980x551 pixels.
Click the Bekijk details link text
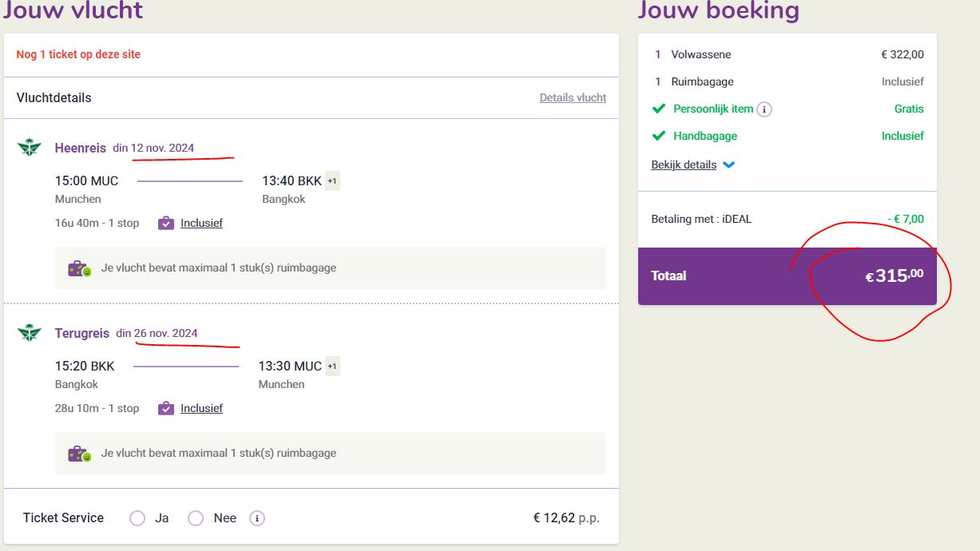click(x=684, y=165)
